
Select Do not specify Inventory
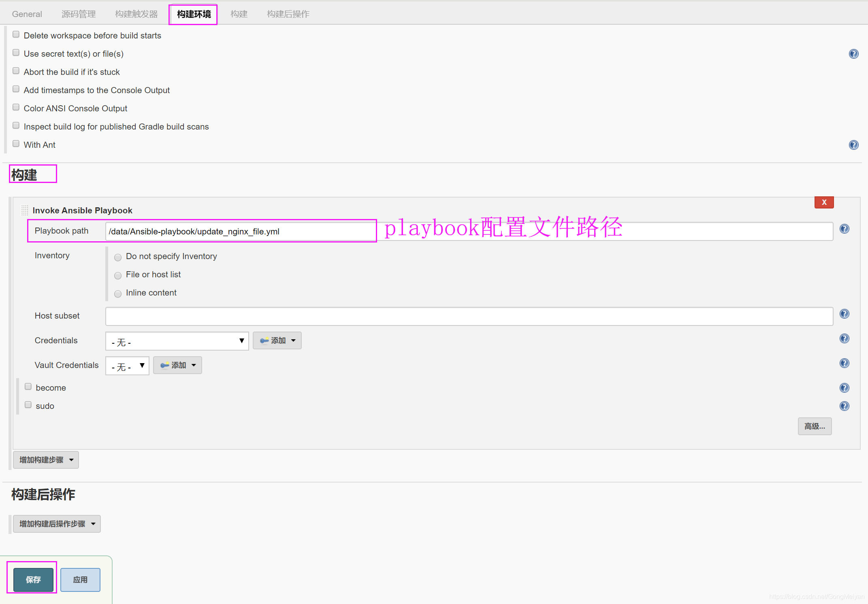(118, 257)
